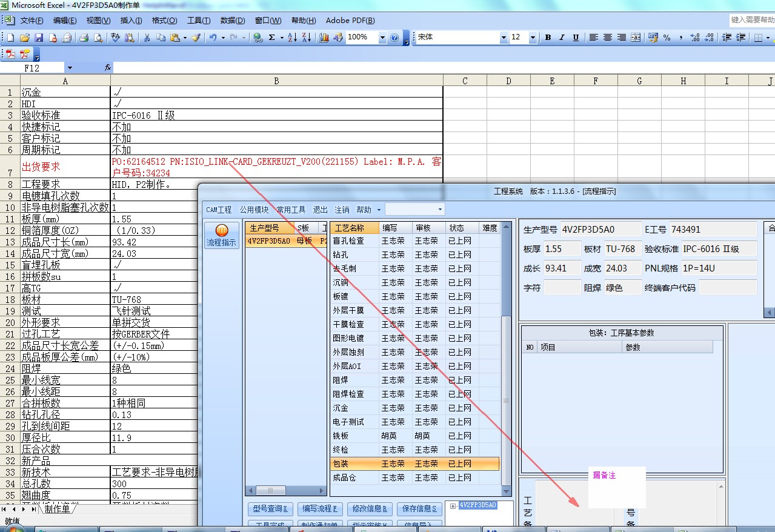This screenshot has height=532, width=775.
Task: Click 工艺名称 column header
Action: point(355,228)
